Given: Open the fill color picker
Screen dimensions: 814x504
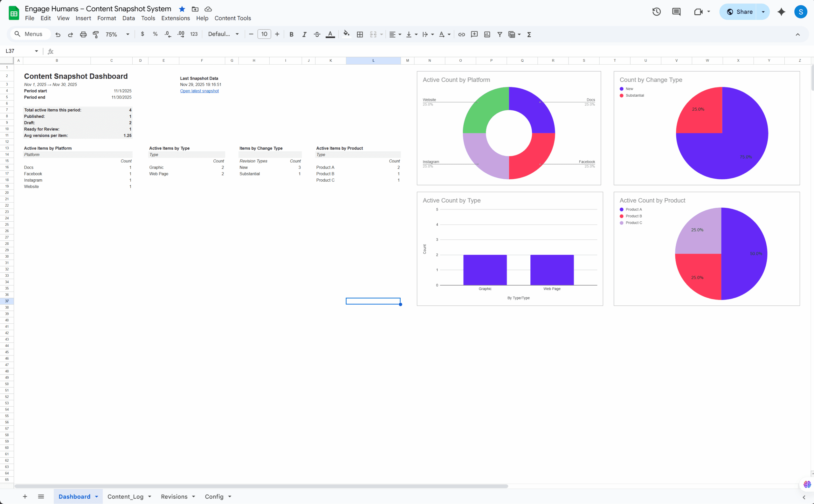Looking at the screenshot, I should 346,34.
